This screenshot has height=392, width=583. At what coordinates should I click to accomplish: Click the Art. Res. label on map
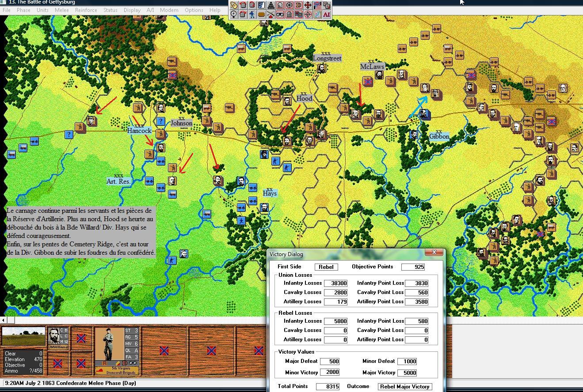(118, 181)
